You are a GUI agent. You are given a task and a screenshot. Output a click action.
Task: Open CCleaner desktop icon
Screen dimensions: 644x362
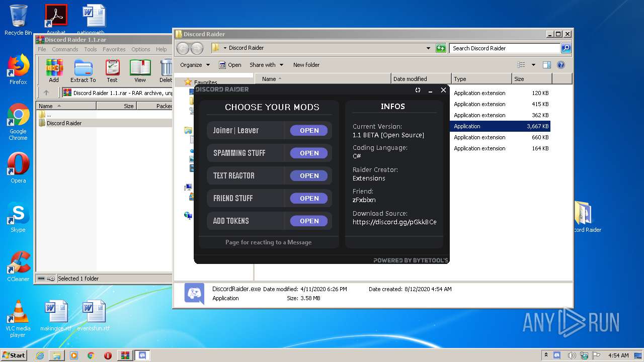(x=18, y=266)
